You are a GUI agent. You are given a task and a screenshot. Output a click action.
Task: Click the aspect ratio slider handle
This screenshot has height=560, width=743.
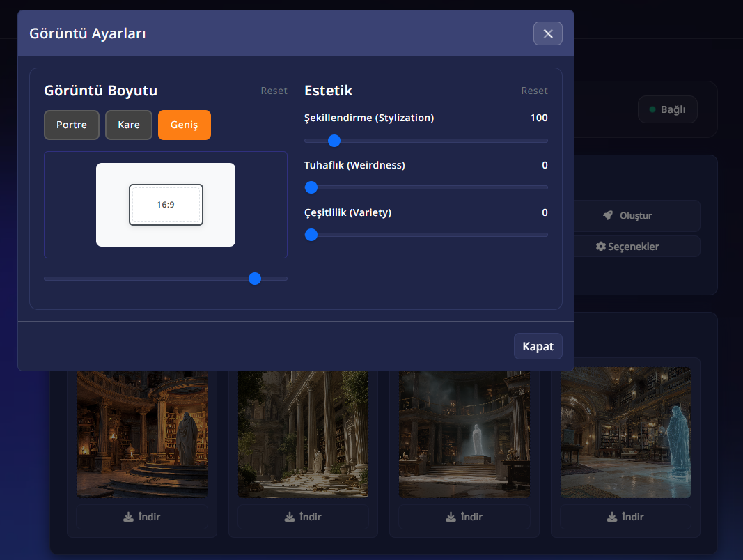(255, 279)
